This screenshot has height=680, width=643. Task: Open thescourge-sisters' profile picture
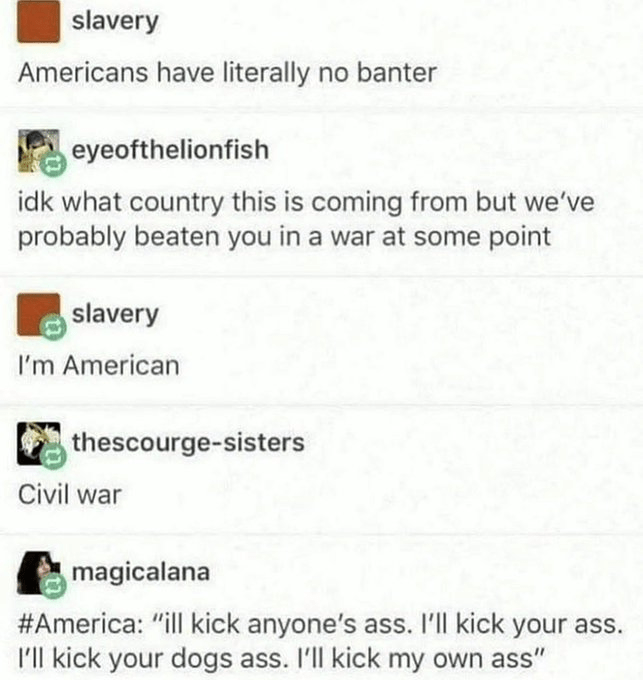[39, 443]
